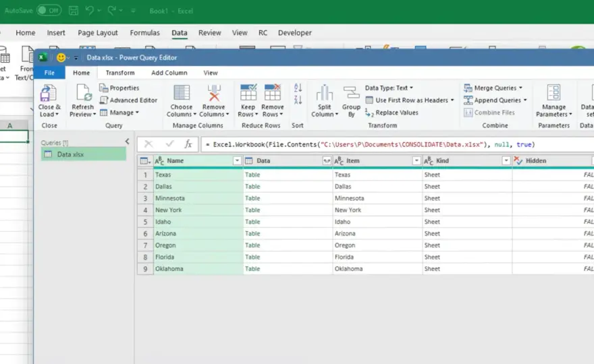Click the Split Column icon
This screenshot has width=594, height=364.
(324, 93)
